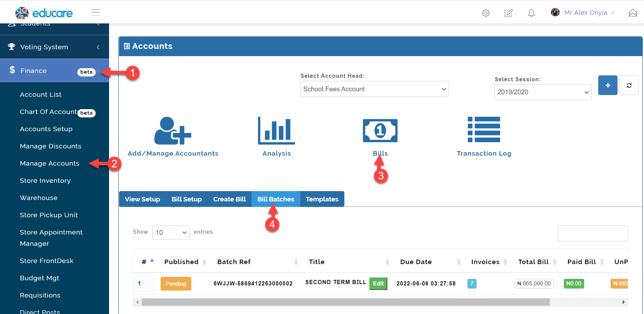Viewport: 644px width, 314px height.
Task: Click the refresh icon button
Action: (629, 85)
